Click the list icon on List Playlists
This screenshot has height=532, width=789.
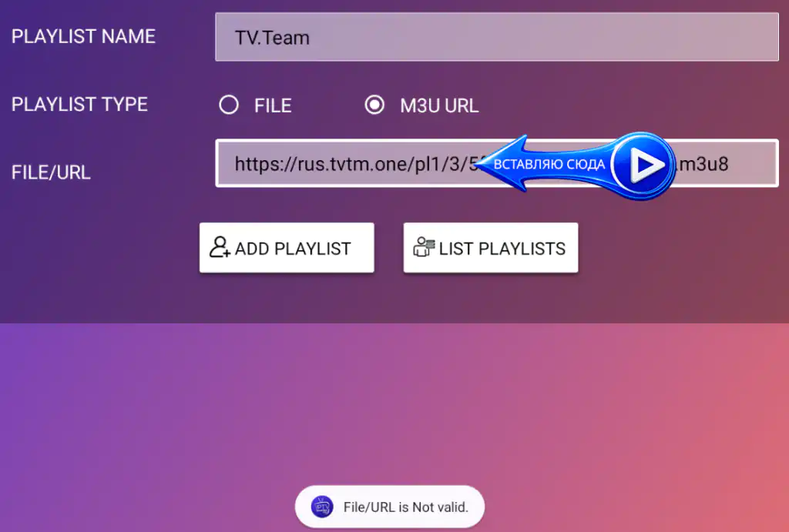(424, 247)
